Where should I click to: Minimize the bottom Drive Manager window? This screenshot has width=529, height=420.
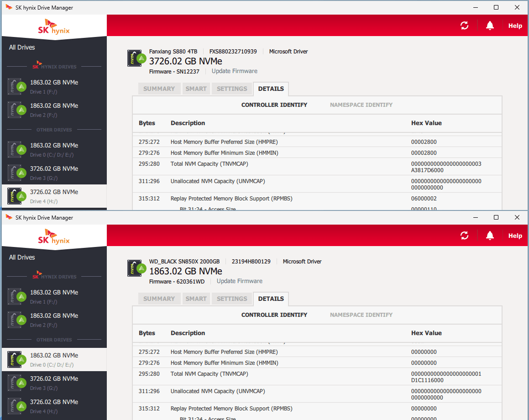pyautogui.click(x=475, y=217)
